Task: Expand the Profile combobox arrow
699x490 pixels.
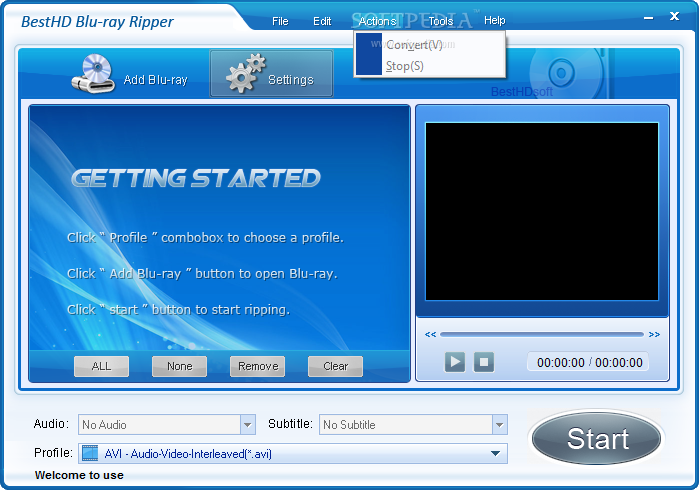Action: (x=495, y=453)
